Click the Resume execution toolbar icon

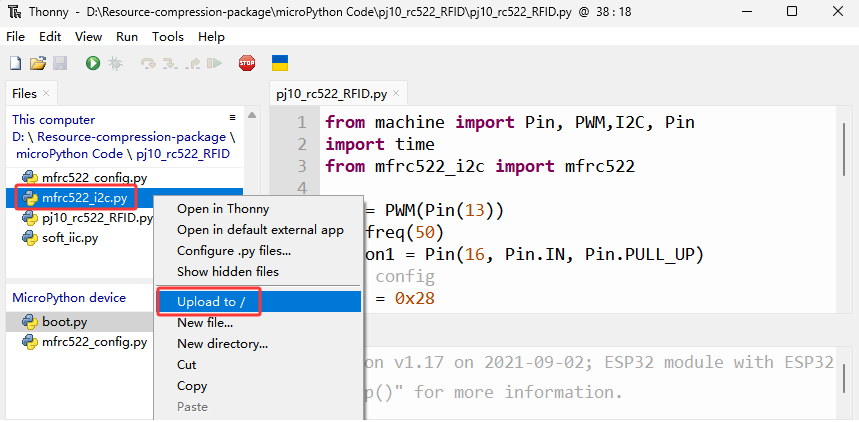point(215,64)
